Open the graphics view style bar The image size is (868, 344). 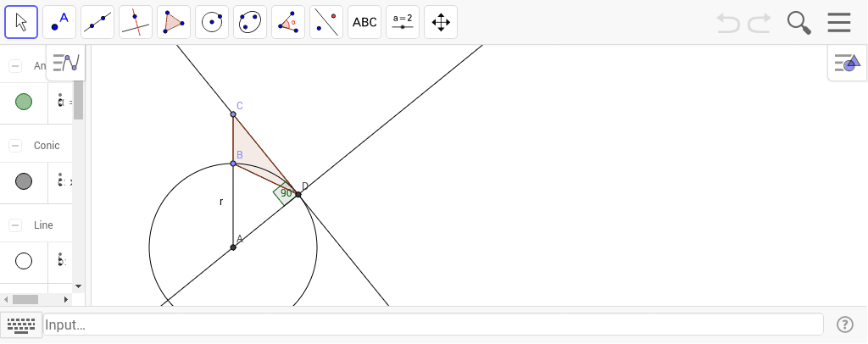848,63
